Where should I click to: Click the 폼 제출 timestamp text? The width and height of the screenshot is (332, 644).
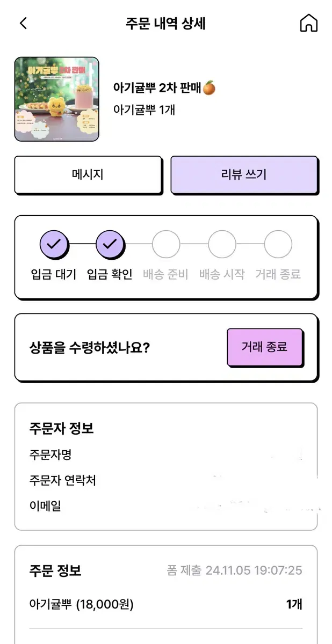click(x=234, y=570)
